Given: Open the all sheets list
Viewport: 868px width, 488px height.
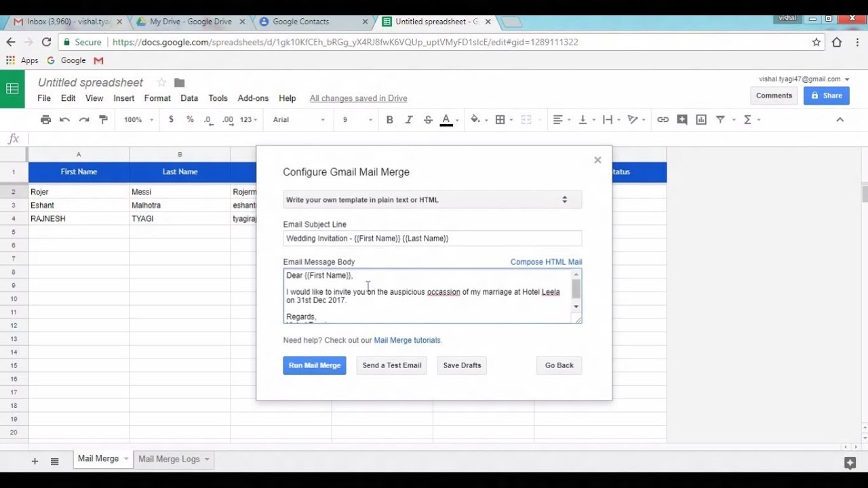Looking at the screenshot, I should point(55,461).
